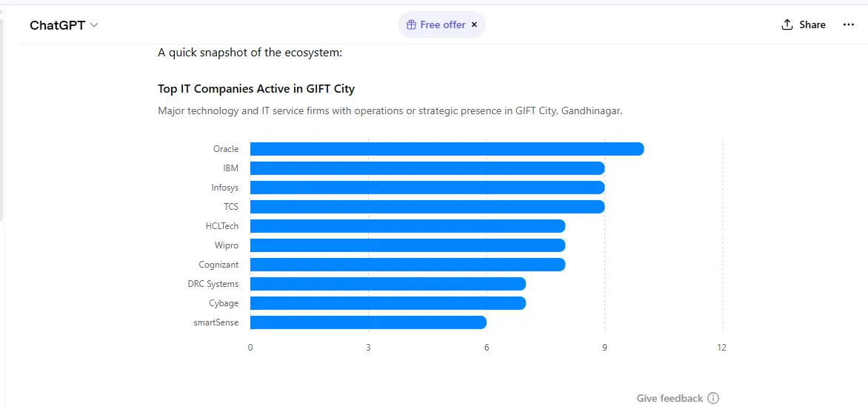Screen dimensions: 868x407
Task: Click the x-axis value 6
Action: [487, 348]
